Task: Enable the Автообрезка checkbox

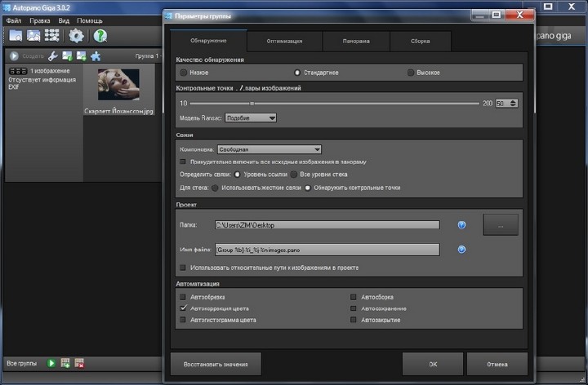Action: pyautogui.click(x=183, y=297)
